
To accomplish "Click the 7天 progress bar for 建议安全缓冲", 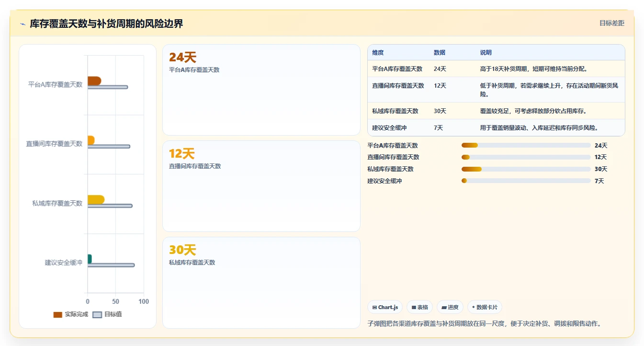I will pyautogui.click(x=526, y=181).
